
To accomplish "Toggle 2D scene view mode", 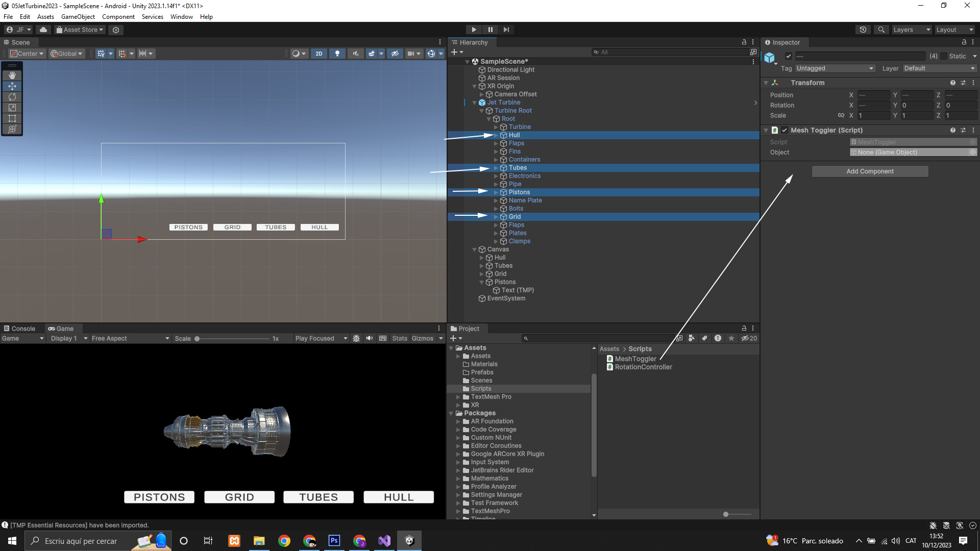I will [x=319, y=54].
